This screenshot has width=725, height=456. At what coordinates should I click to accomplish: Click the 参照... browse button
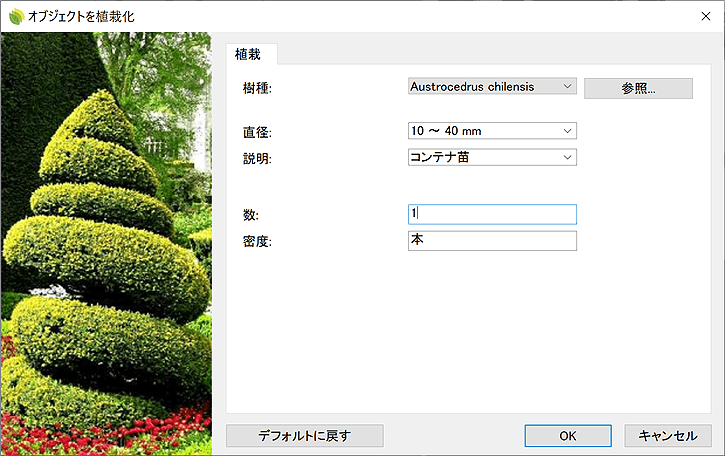coord(638,88)
